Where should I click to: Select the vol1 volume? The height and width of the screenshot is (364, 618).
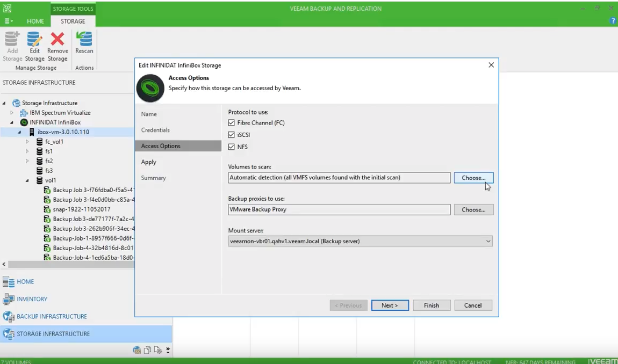coord(51,180)
